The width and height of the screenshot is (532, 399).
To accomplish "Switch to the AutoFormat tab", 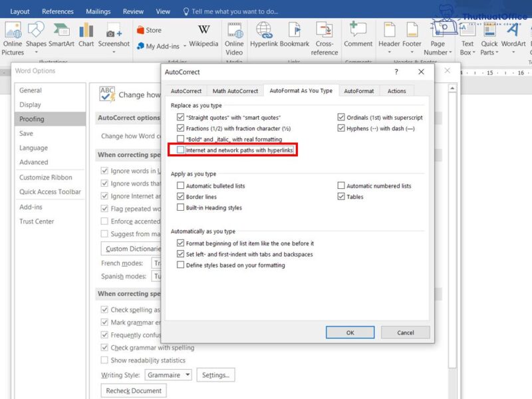I will tap(359, 91).
